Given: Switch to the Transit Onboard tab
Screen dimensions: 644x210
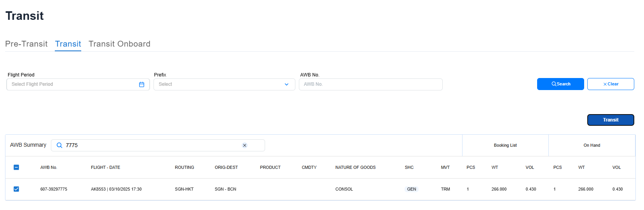Looking at the screenshot, I should pos(119,44).
